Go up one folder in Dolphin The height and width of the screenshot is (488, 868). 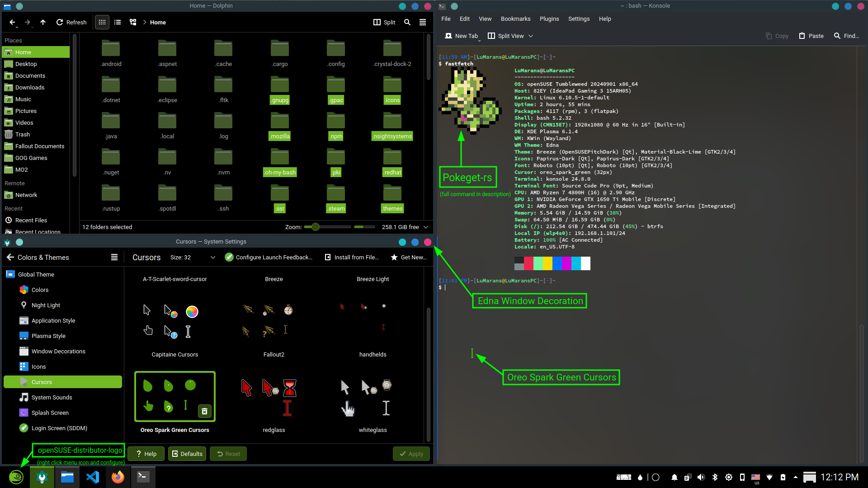43,22
